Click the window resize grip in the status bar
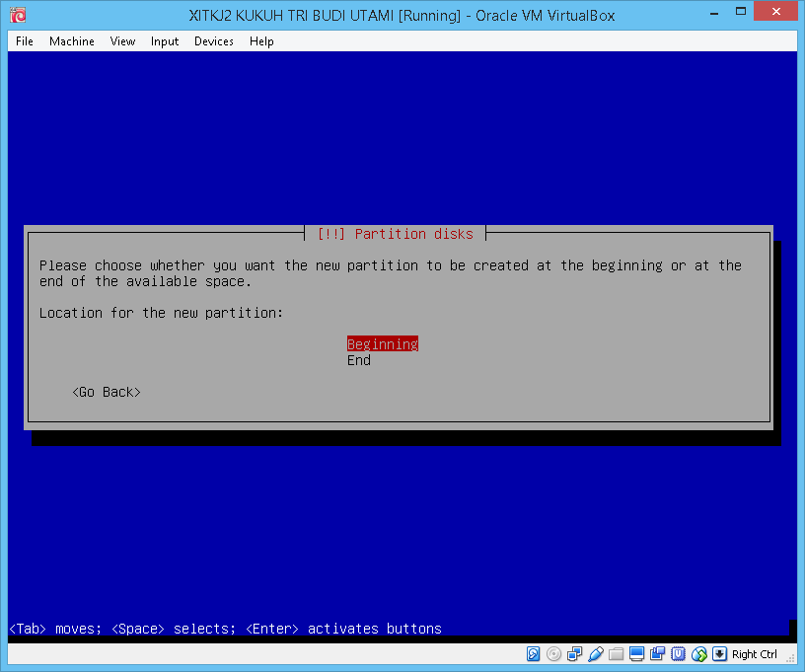 (791, 658)
